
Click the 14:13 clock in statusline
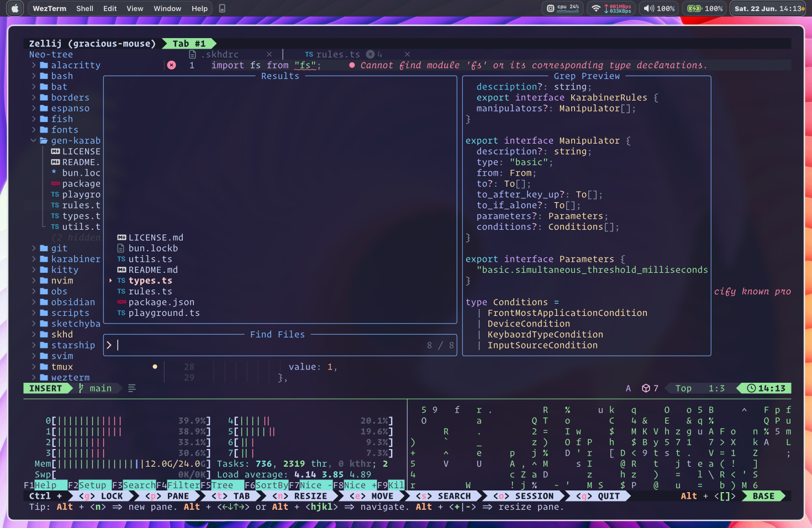[766, 388]
